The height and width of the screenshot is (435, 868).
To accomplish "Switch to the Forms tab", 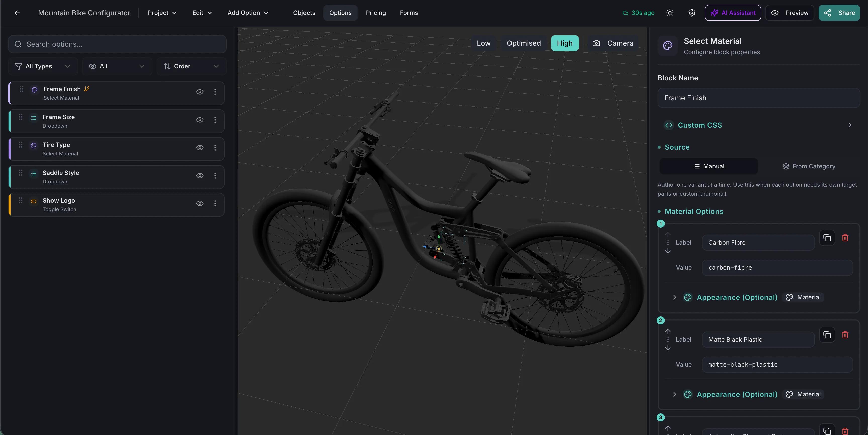I will (409, 13).
